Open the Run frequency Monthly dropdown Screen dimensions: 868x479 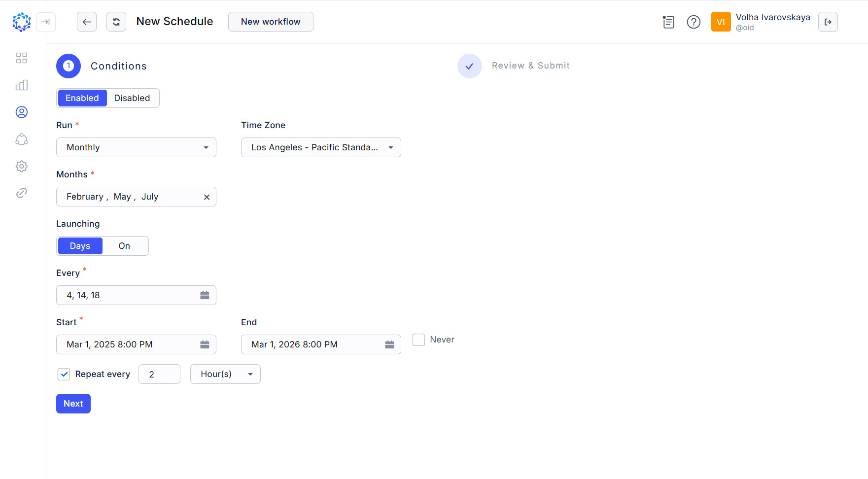click(x=136, y=147)
